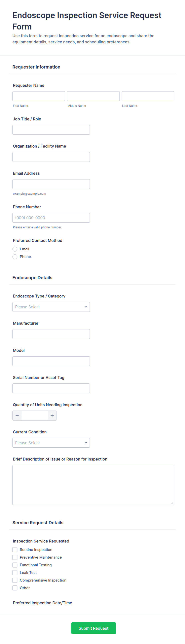Click the minus button on quantity stepper
185x644 pixels.
(x=17, y=416)
